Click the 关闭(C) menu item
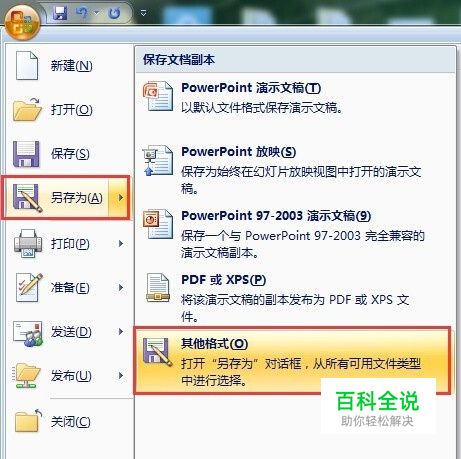The image size is (461, 459). click(66, 422)
